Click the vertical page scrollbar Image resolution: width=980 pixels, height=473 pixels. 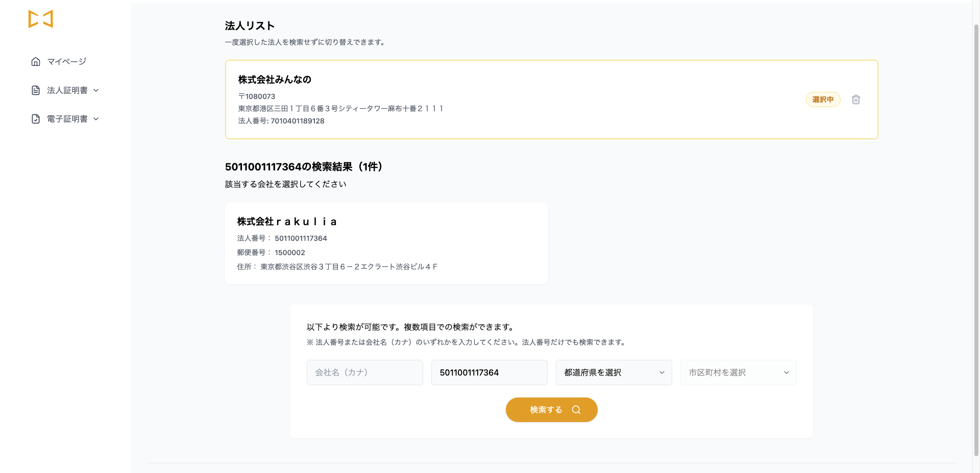[976, 240]
